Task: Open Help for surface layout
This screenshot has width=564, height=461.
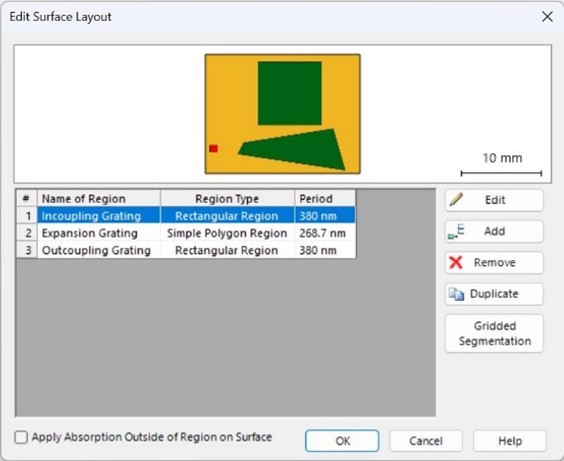Action: coord(510,441)
